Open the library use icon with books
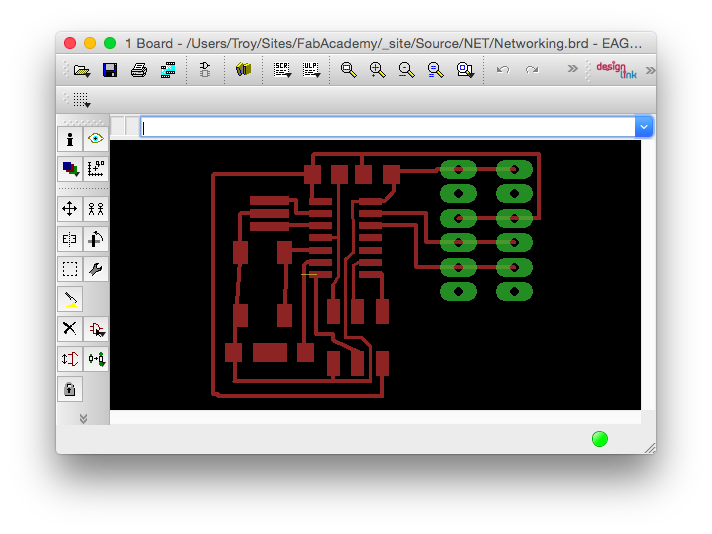The image size is (712, 534). click(243, 69)
